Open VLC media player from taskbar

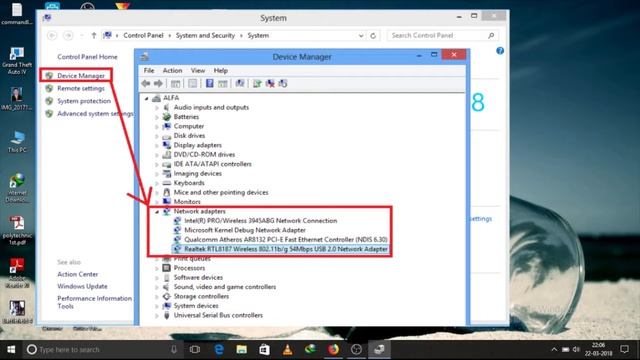tap(287, 349)
